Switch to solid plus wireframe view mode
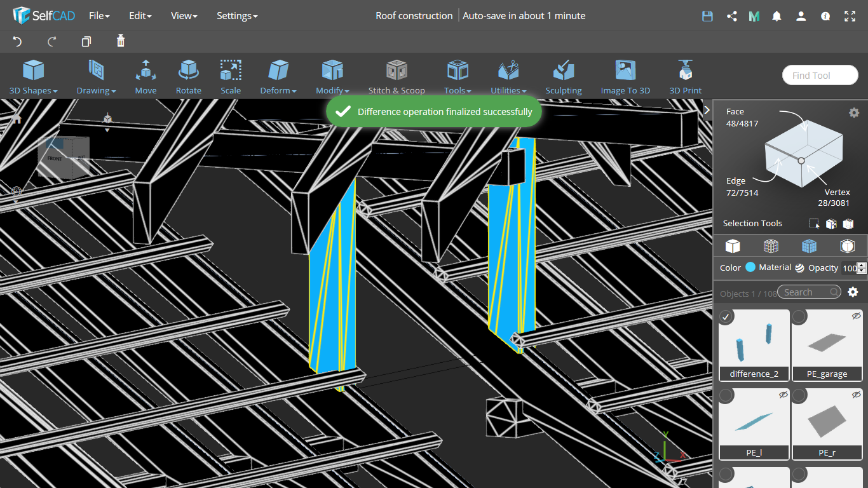 coord(809,246)
